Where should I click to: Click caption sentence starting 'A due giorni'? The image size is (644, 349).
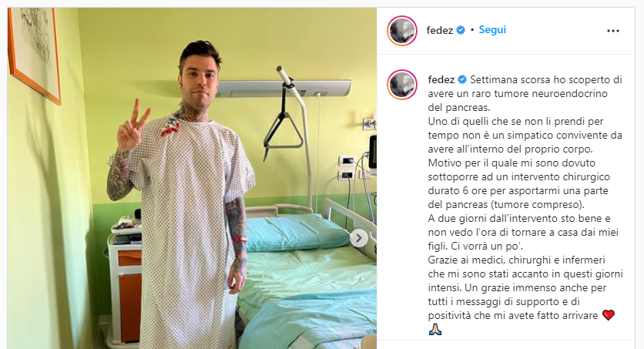pos(523,232)
